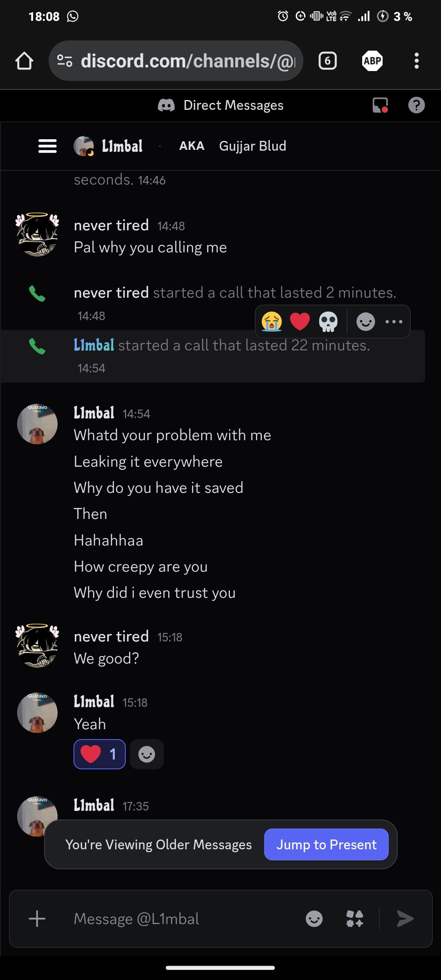Screen dimensions: 441x980
Task: Open the browser tab switcher showing 6
Action: 328,60
